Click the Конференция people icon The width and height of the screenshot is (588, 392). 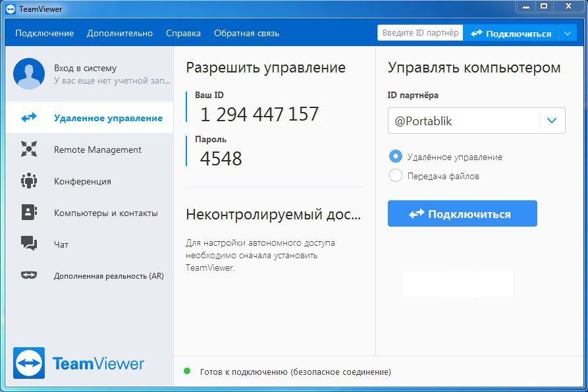[29, 181]
